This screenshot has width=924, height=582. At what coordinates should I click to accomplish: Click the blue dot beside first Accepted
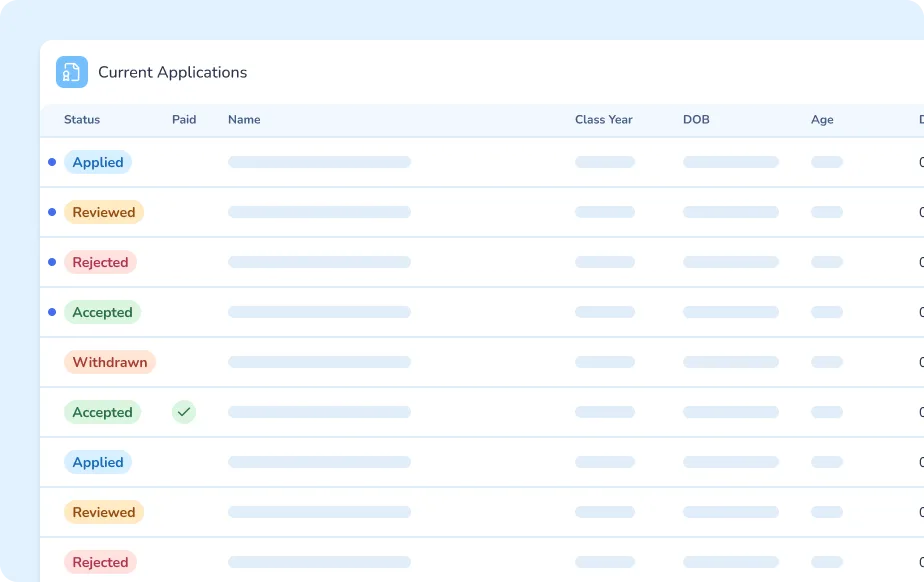pos(52,312)
